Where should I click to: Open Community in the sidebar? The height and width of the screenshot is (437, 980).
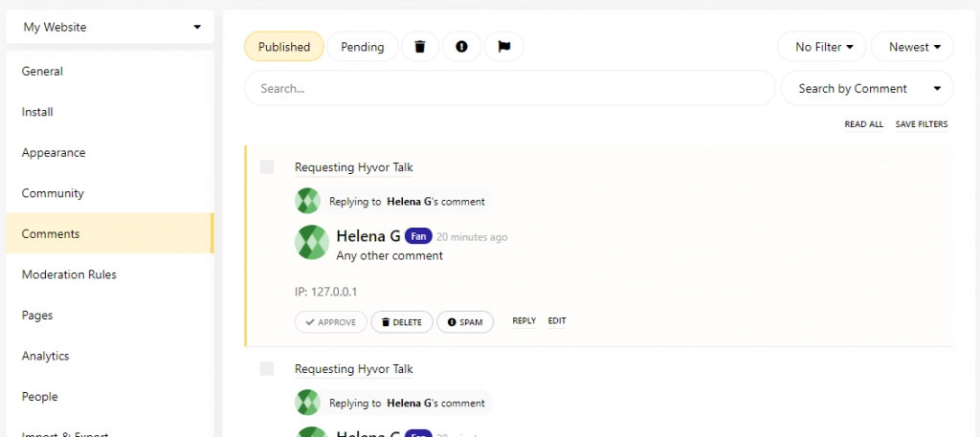coord(110,193)
